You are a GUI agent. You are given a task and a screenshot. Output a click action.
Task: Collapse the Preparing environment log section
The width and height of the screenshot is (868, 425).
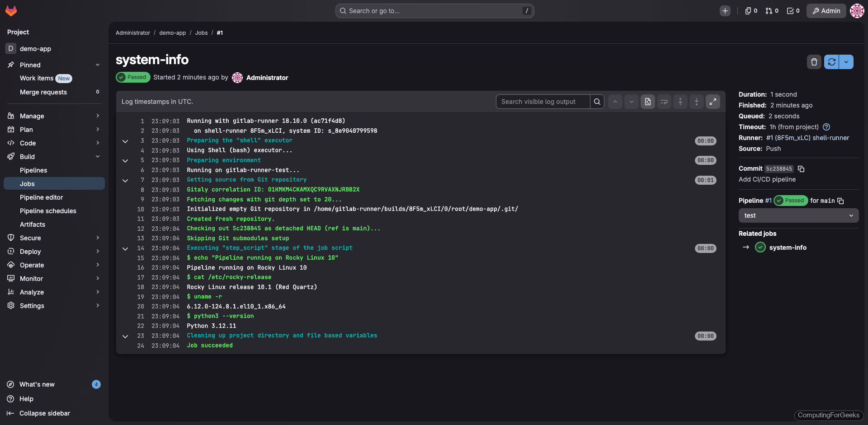point(125,161)
